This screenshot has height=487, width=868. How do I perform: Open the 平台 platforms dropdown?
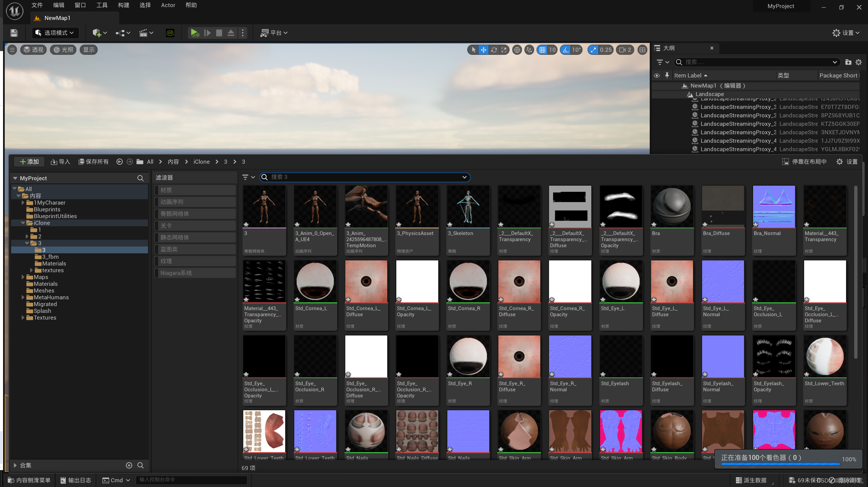pos(274,33)
